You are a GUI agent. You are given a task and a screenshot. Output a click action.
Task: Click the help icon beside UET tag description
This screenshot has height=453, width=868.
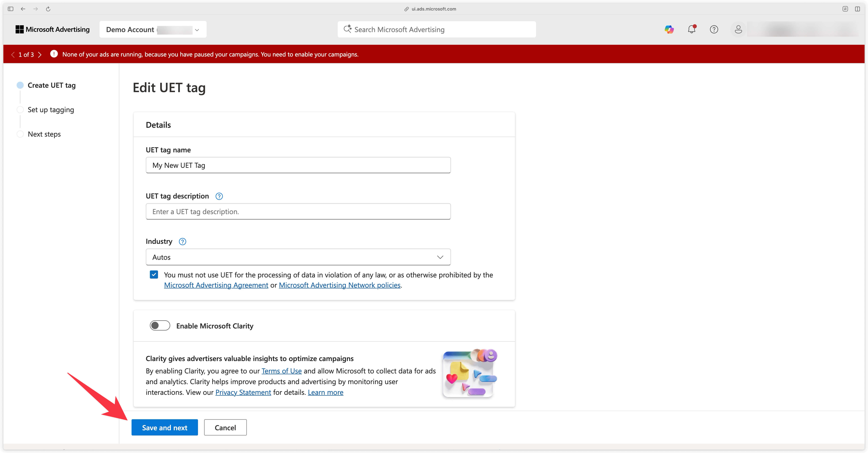coord(219,196)
